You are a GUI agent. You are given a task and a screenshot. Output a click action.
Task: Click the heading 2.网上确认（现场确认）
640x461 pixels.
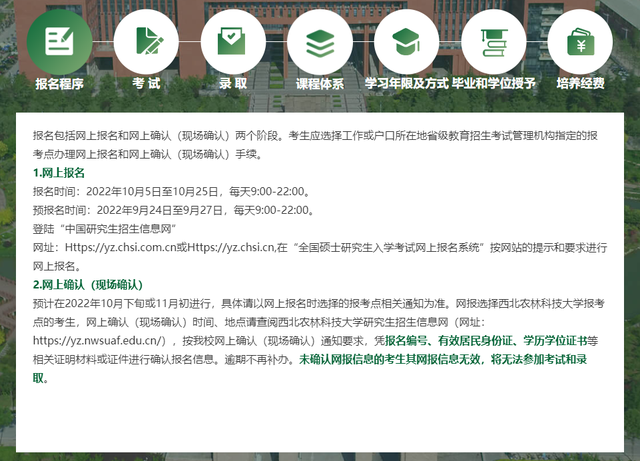[88, 285]
